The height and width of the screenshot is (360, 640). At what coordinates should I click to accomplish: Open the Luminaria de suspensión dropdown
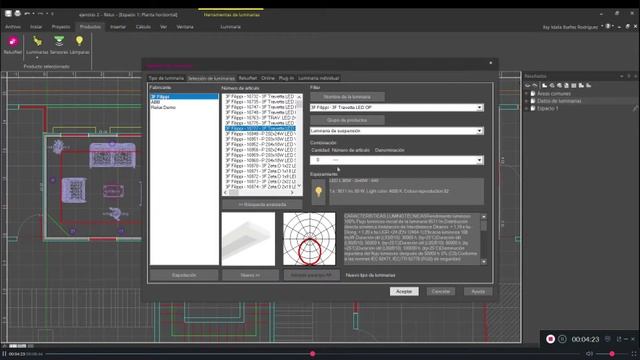pos(479,131)
